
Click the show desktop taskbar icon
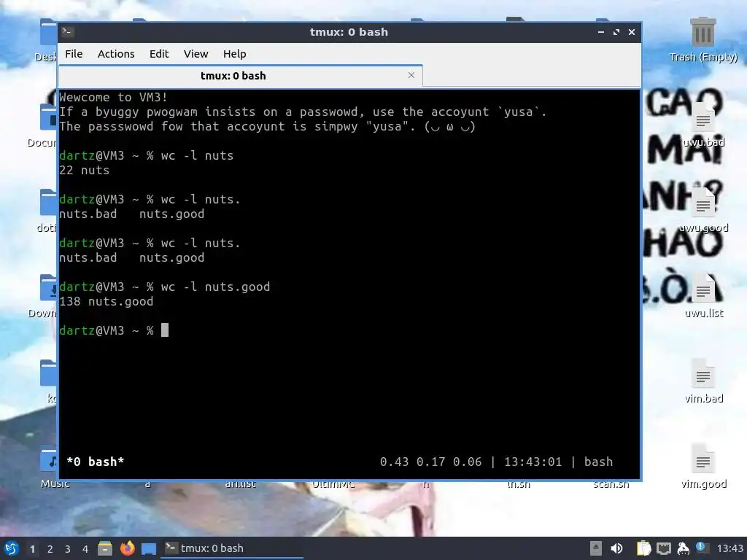click(x=149, y=548)
